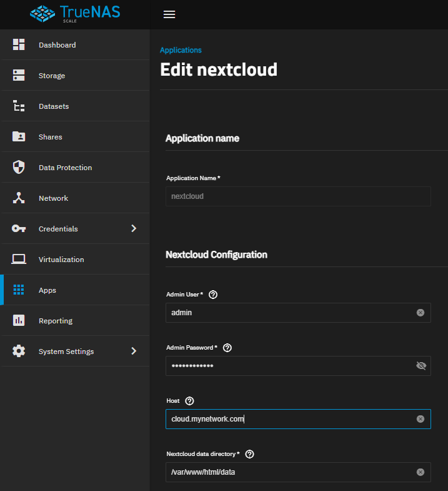448x491 pixels.
Task: Clear the Admin User field
Action: (x=421, y=313)
